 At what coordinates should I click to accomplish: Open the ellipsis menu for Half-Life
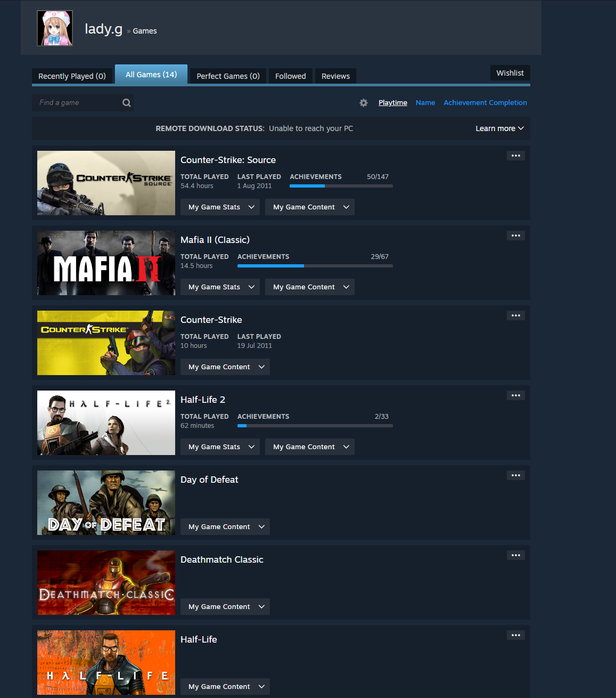click(516, 635)
